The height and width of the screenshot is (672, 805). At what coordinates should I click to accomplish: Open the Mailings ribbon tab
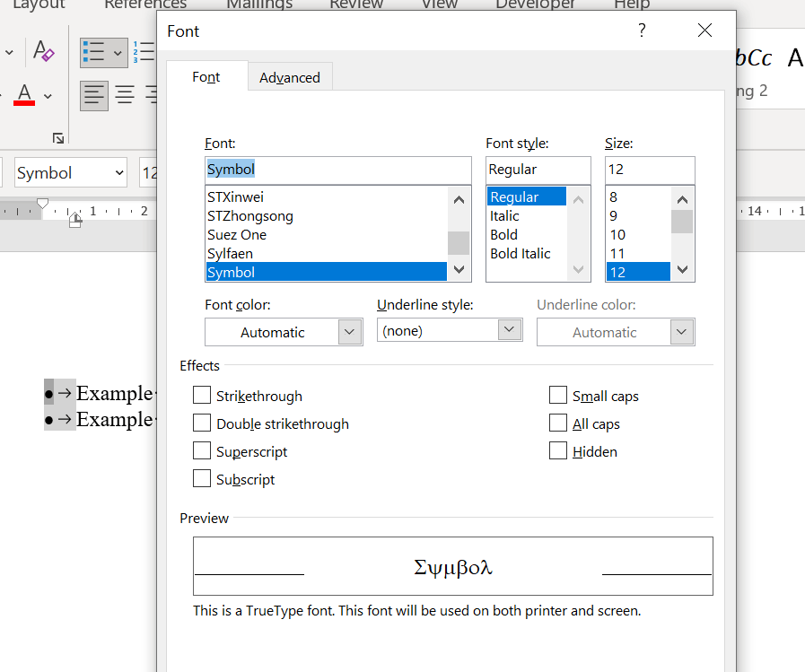[x=259, y=4]
